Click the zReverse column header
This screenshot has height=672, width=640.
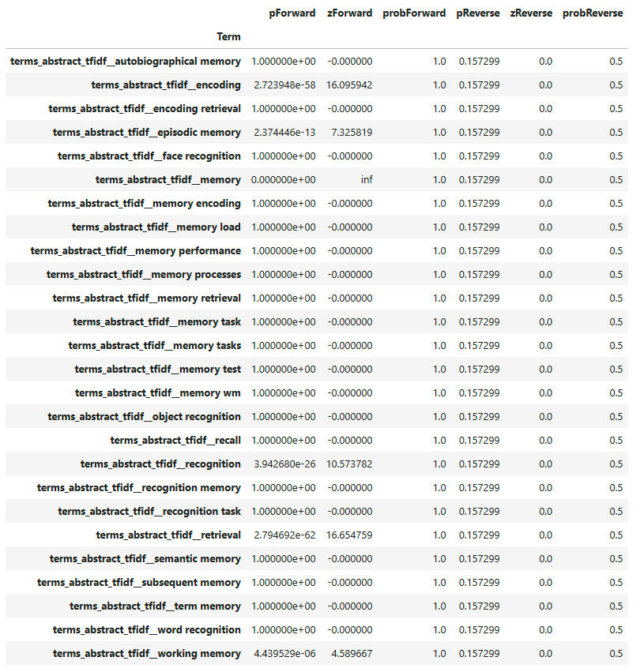pos(531,13)
